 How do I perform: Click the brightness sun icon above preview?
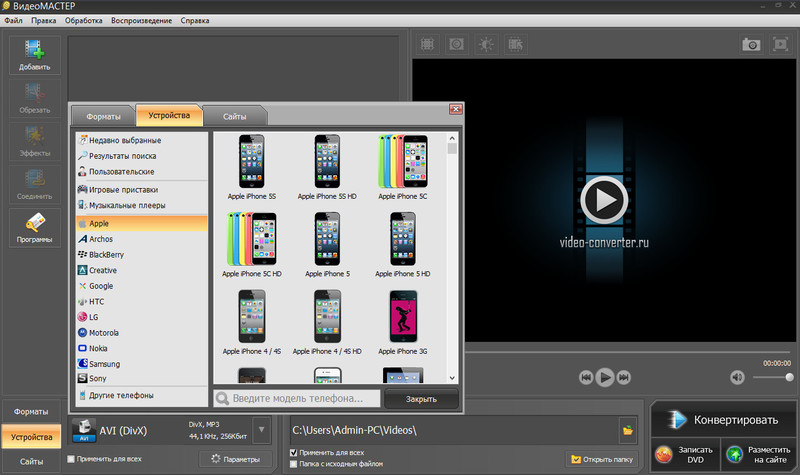click(485, 44)
